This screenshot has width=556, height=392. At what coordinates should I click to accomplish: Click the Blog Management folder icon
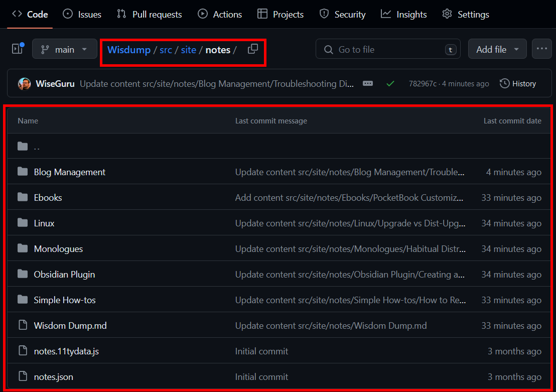click(x=23, y=172)
